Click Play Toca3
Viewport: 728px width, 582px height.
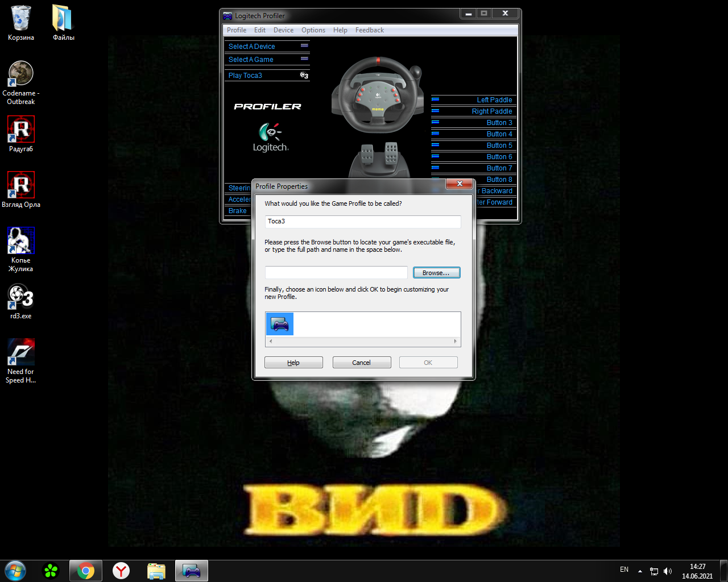pyautogui.click(x=245, y=75)
